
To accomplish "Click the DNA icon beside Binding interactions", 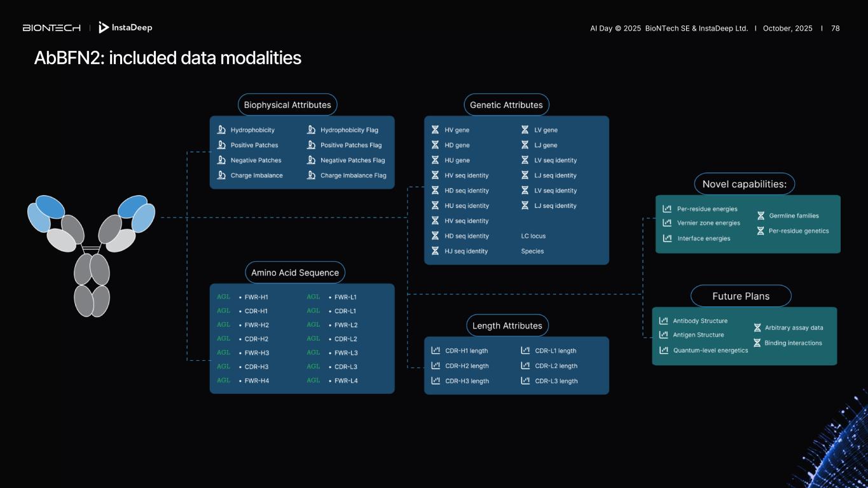I will tap(757, 343).
